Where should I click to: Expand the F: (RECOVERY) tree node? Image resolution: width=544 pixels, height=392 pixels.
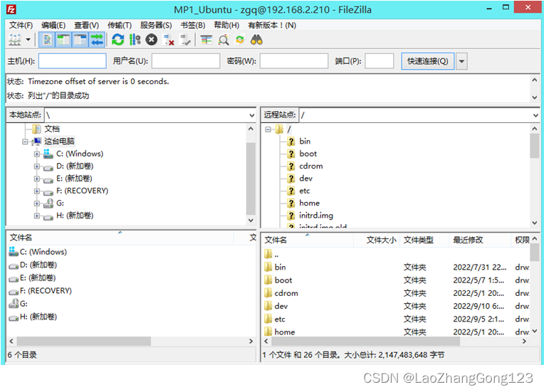(37, 191)
